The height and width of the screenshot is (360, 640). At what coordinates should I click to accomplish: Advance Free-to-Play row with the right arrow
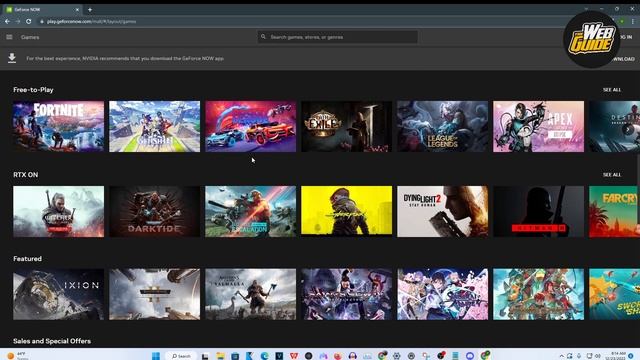point(628,129)
